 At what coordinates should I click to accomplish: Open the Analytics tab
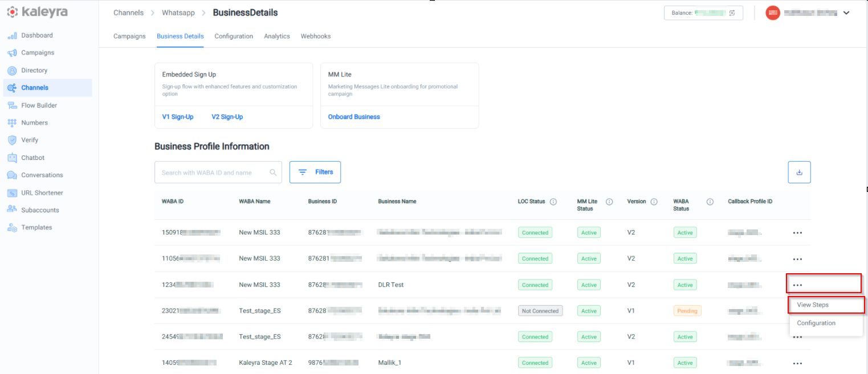click(277, 36)
